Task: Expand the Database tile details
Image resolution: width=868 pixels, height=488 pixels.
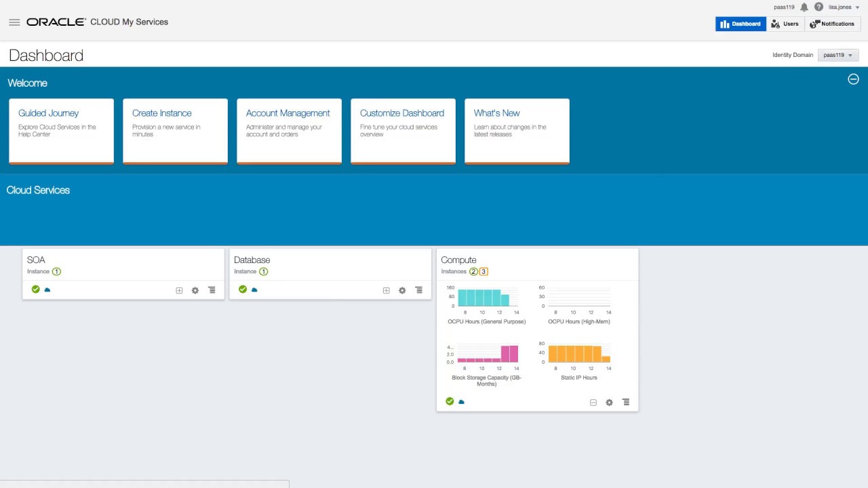Action: (386, 290)
